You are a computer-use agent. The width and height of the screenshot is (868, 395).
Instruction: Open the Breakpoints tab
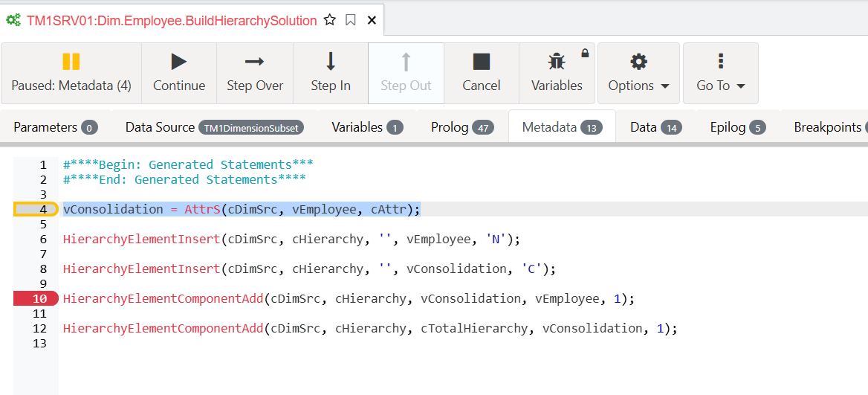coord(828,127)
